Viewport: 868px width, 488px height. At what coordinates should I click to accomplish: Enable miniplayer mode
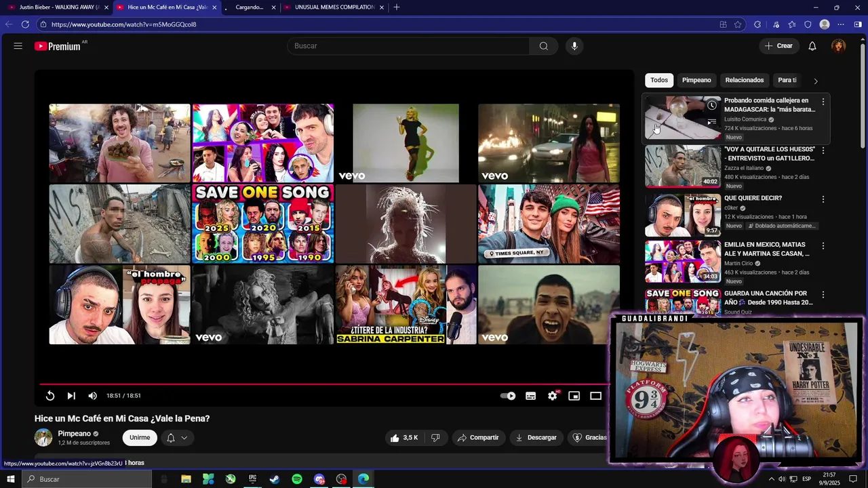tap(574, 396)
